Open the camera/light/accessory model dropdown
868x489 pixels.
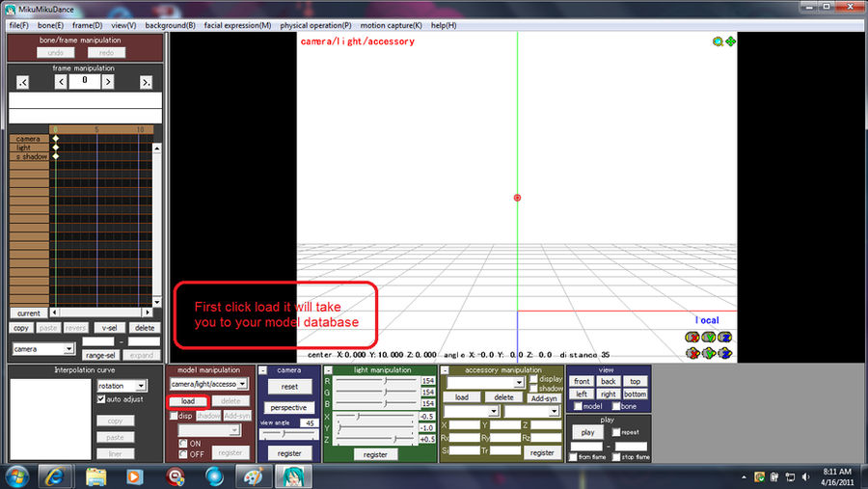click(208, 384)
